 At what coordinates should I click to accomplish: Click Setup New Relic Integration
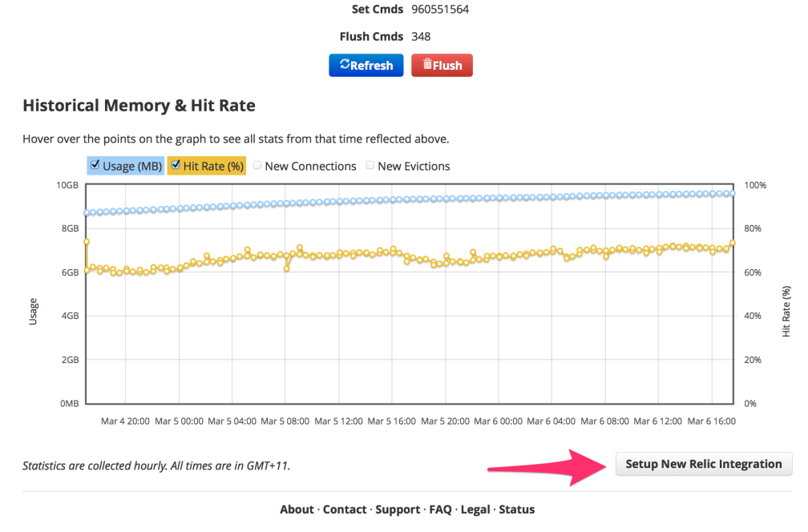click(703, 464)
